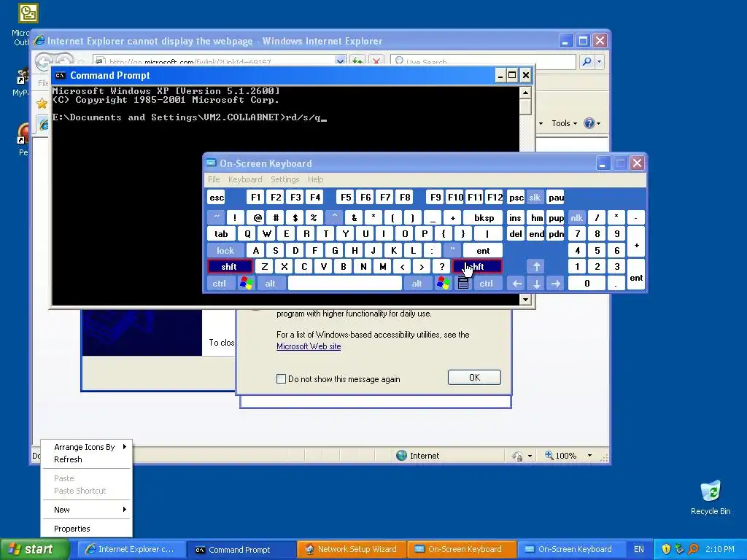Toggle the right shft key on keyboard

477,267
